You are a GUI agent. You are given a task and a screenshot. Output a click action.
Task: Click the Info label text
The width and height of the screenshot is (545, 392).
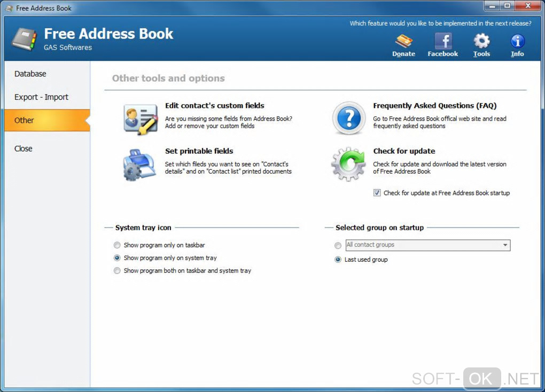517,54
